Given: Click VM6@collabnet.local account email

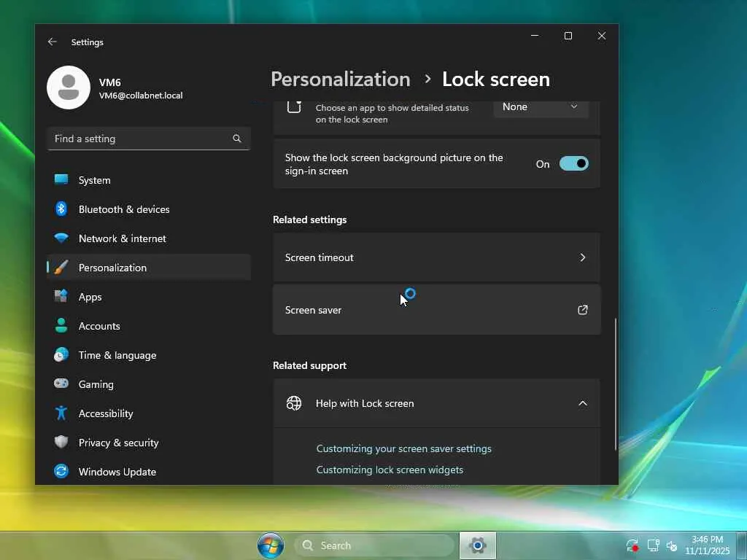Looking at the screenshot, I should 141,96.
